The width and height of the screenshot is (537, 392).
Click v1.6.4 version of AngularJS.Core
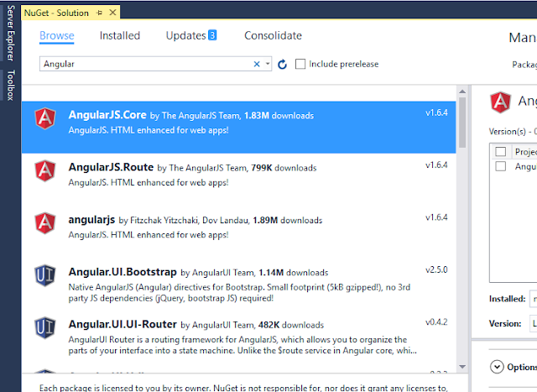(x=436, y=112)
